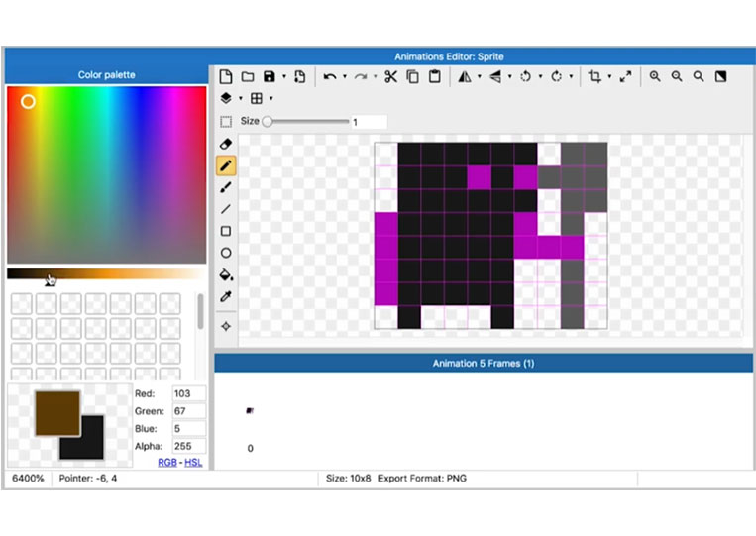Open the layers dropdown arrow

point(241,98)
